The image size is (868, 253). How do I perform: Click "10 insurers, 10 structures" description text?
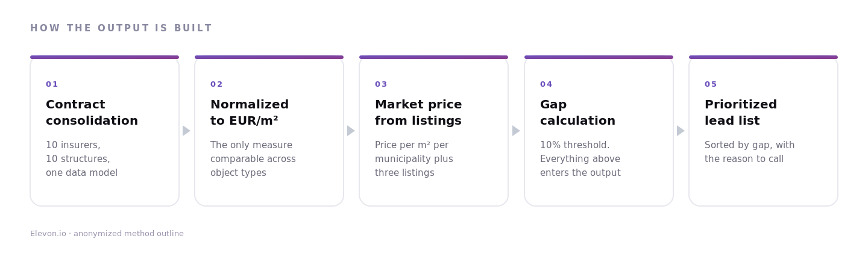click(x=81, y=159)
